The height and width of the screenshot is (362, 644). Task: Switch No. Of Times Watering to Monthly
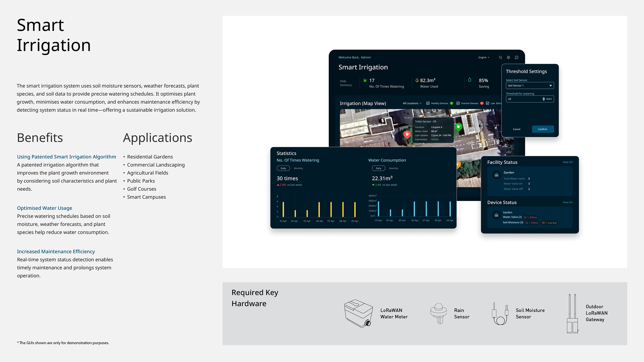[298, 168]
